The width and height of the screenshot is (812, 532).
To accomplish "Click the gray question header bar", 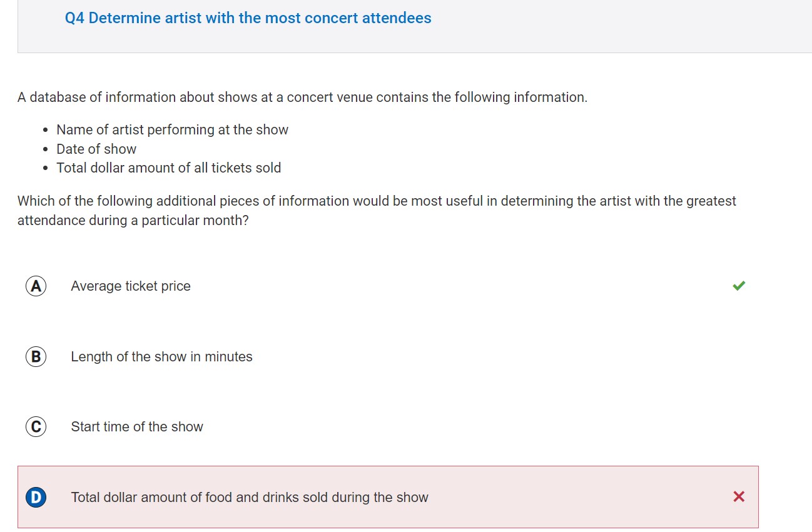I will click(x=415, y=26).
